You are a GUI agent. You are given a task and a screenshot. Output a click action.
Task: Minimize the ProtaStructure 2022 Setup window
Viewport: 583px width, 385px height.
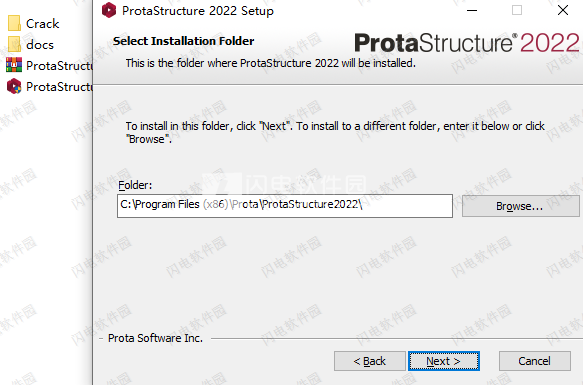click(x=472, y=10)
